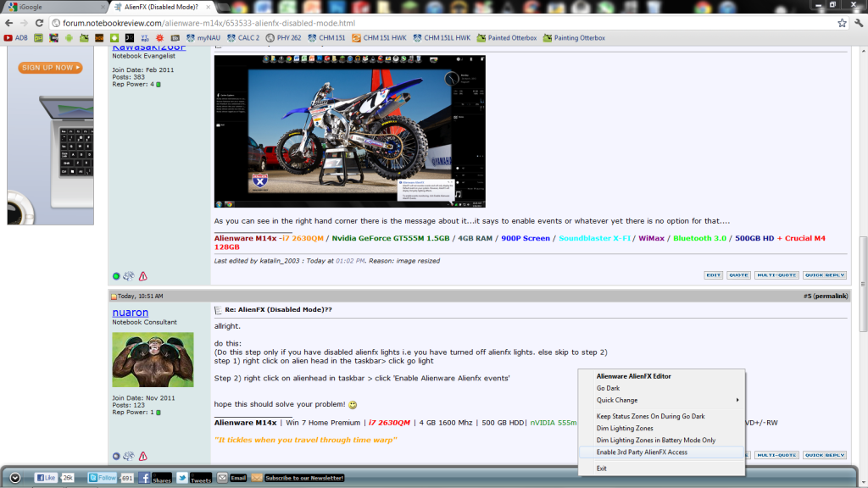Click QUOTE on Kawasaki's post

pos(738,275)
